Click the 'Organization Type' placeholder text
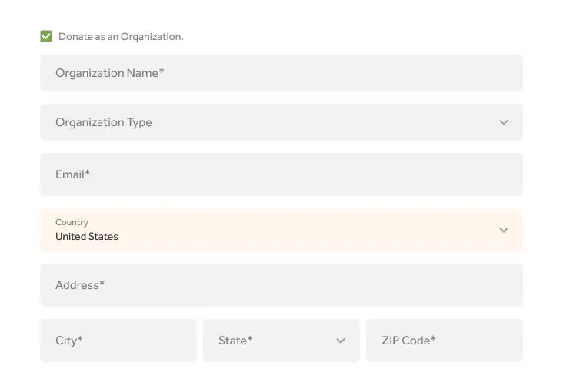The image size is (563, 392). point(104,122)
